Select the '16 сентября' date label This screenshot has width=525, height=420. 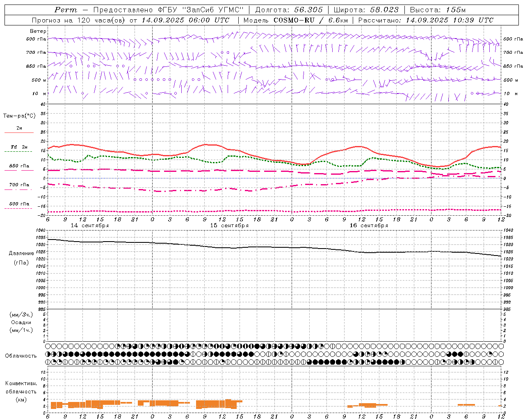369,226
